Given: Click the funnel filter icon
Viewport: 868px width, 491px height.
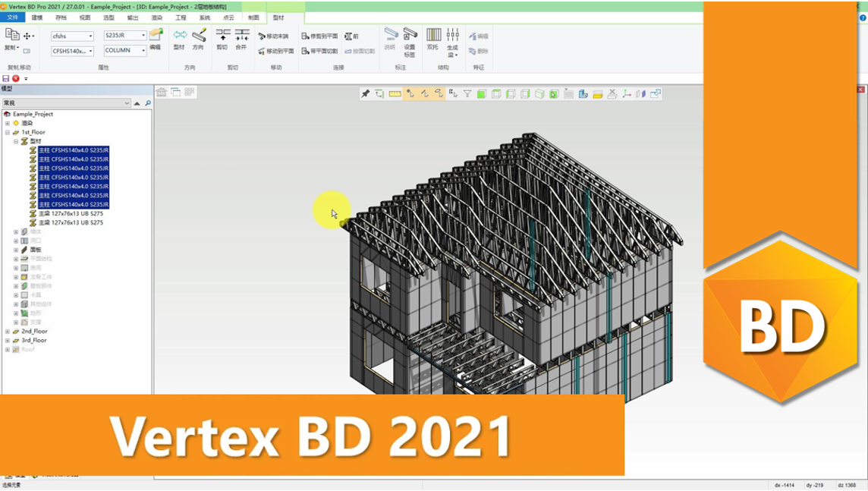Looking at the screenshot, I should tap(467, 94).
